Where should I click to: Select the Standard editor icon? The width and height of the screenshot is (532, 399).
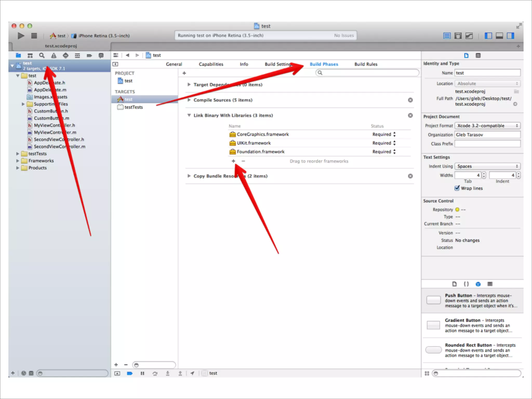click(x=447, y=36)
